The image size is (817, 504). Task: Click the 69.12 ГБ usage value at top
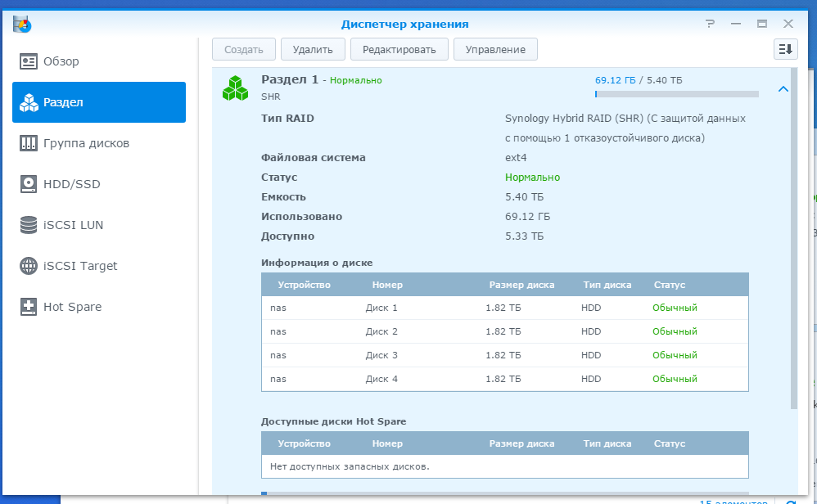(616, 80)
